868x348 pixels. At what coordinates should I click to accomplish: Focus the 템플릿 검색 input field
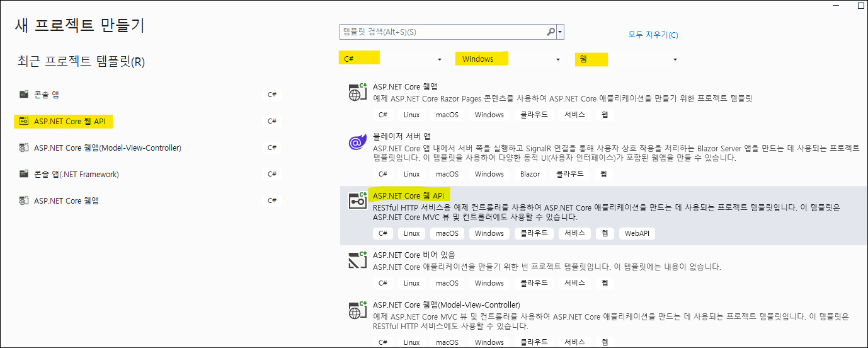[x=441, y=32]
